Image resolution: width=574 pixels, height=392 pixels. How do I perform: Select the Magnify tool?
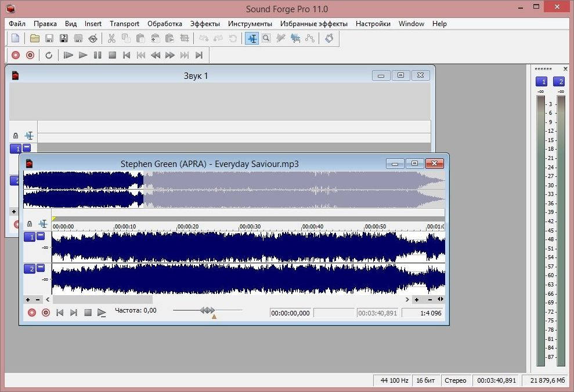(x=266, y=38)
